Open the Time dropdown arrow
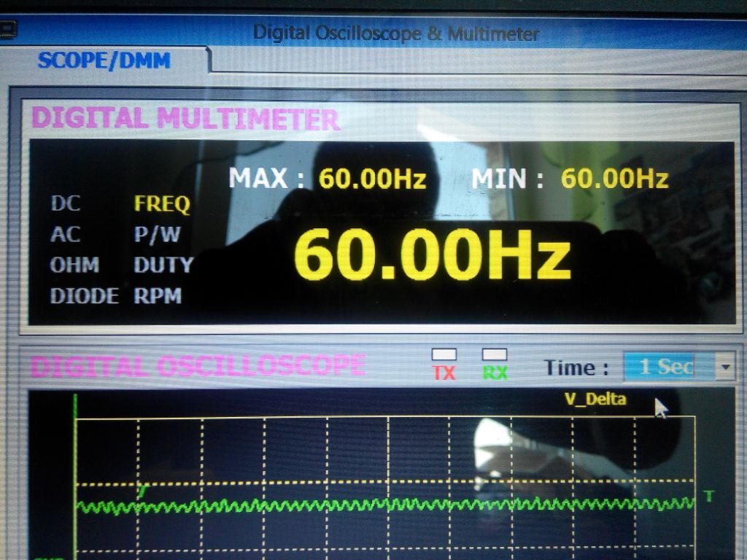The height and width of the screenshot is (560, 747). (x=724, y=367)
